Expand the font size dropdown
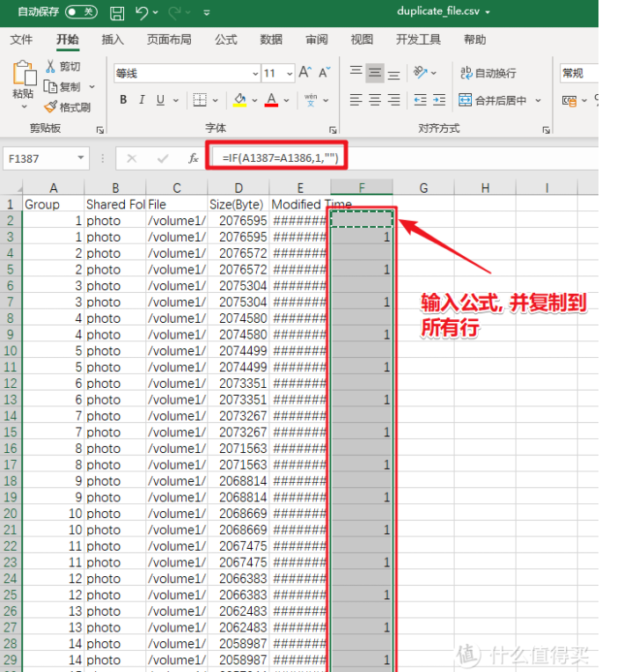This screenshot has height=672, width=624. pos(290,74)
